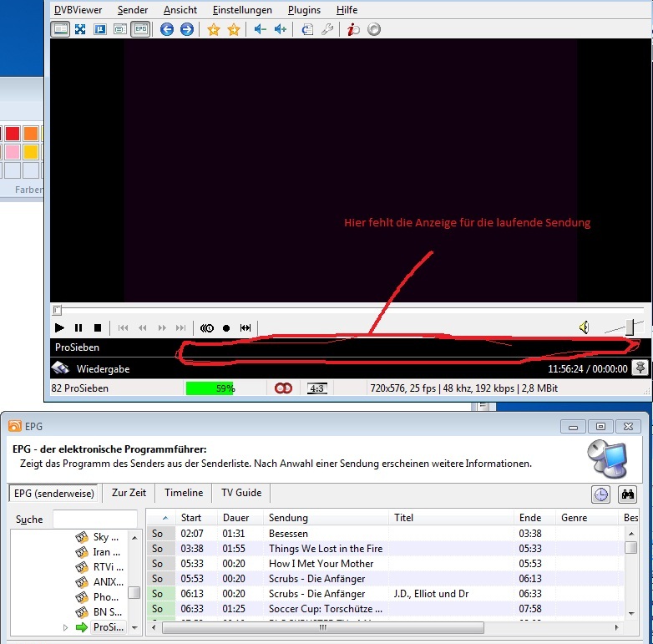Click the red info icon in toolbar
Screen dimensions: 653x644
tap(353, 29)
